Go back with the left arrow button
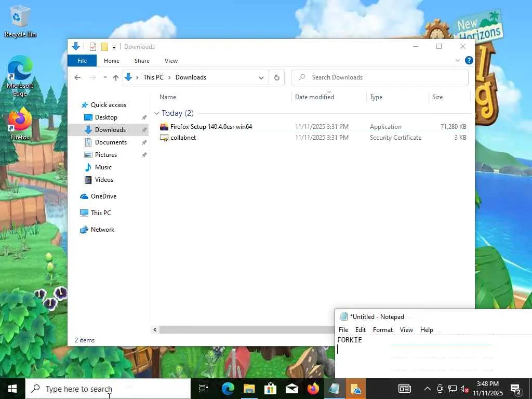This screenshot has height=399, width=532. click(78, 77)
